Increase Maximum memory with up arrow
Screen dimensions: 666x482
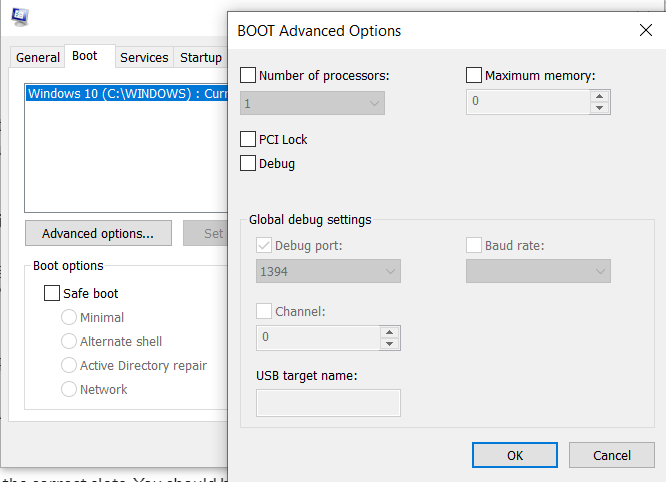click(x=599, y=96)
